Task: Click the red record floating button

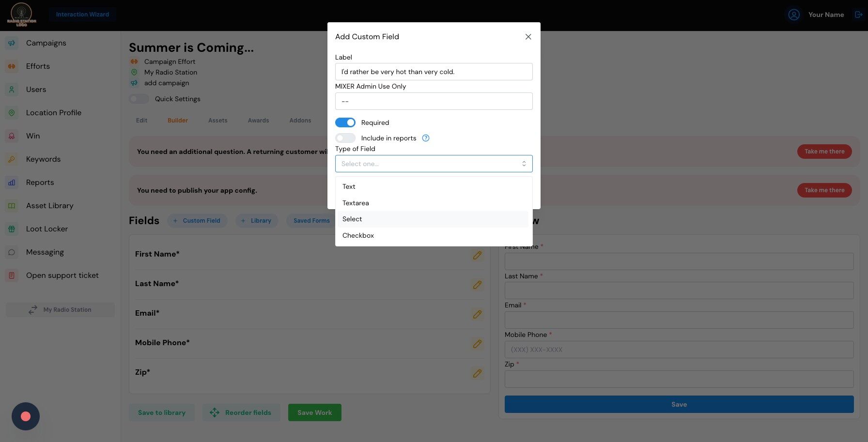Action: coord(26,416)
